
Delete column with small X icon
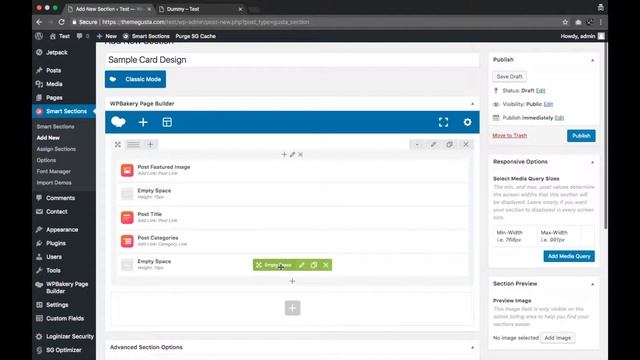pos(300,155)
